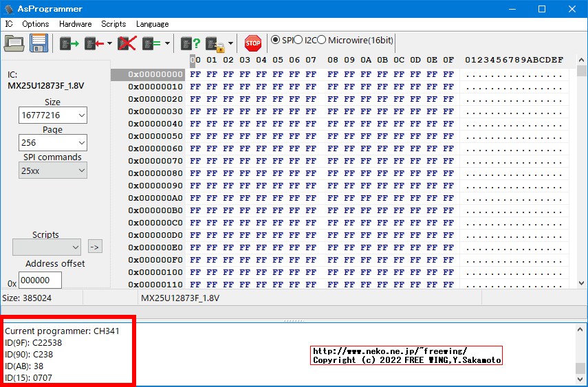Click the AsProgrammer title bar icon
Viewport: 588px width, 387px height.
(9, 9)
